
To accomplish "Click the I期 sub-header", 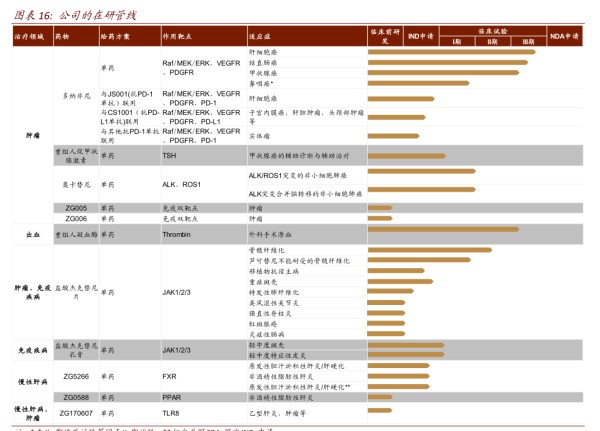I will point(457,41).
